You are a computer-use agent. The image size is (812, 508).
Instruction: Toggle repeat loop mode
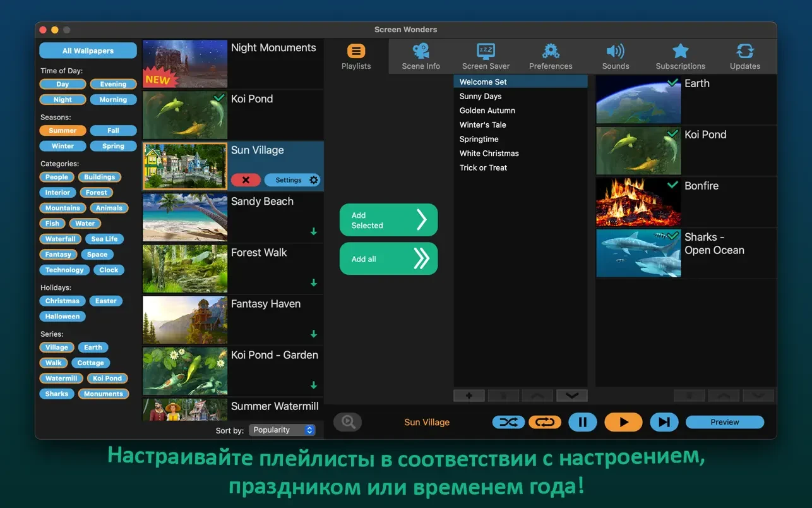[x=545, y=422]
